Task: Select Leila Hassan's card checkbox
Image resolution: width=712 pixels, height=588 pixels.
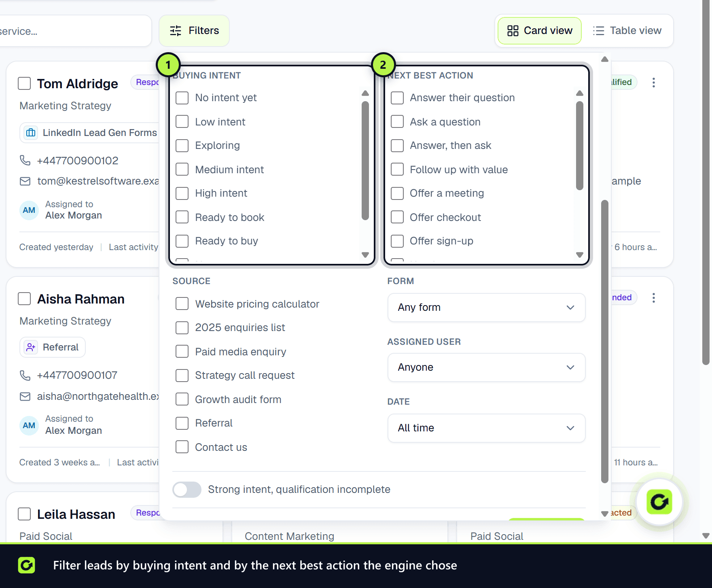Action: pos(24,514)
